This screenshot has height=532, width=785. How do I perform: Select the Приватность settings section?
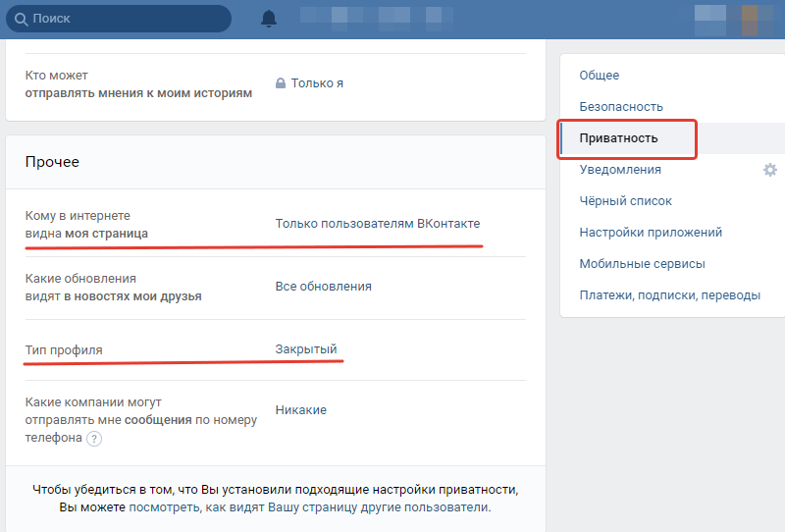pos(618,138)
